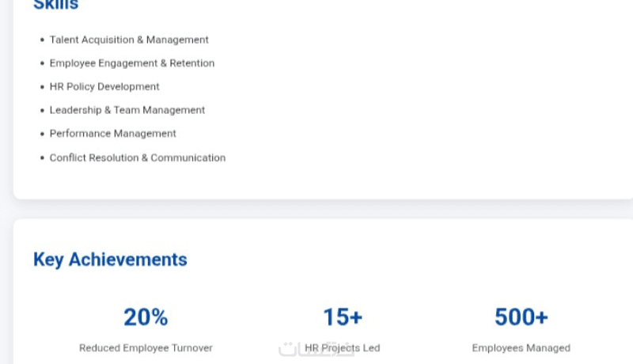Click the Key Achievements heading

110,260
